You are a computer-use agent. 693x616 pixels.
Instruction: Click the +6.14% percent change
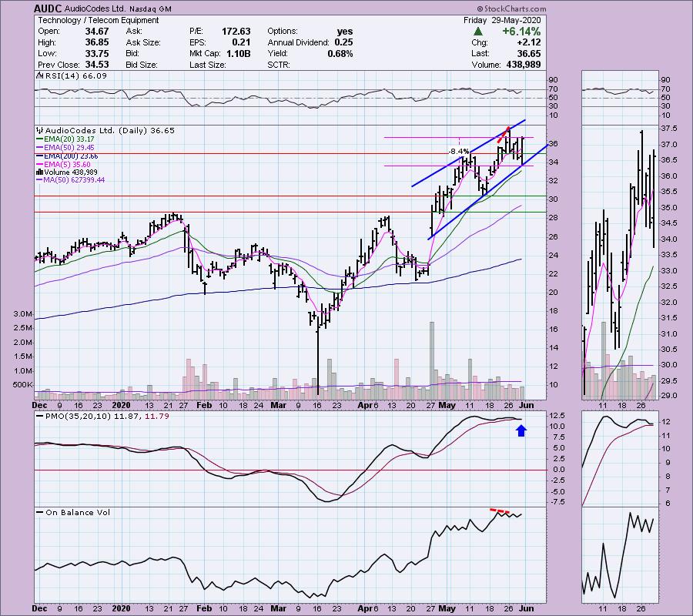click(x=521, y=32)
